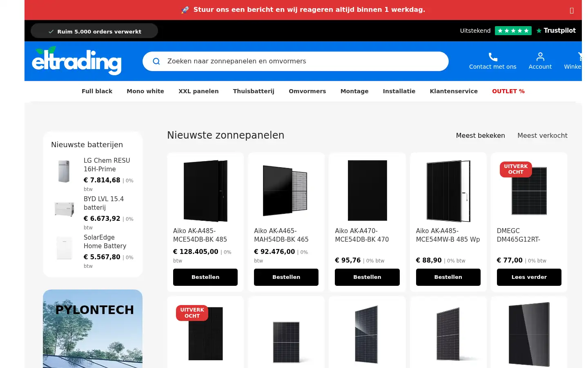Click the Account text link

tap(540, 67)
